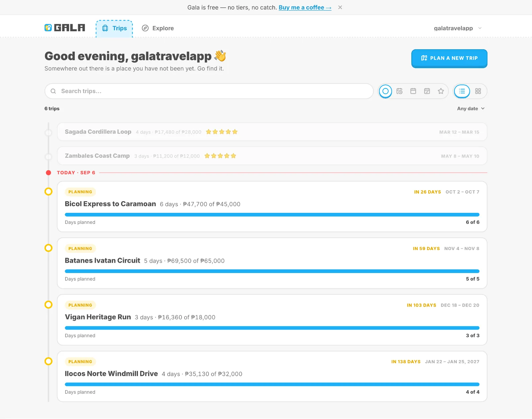
Task: Go to the Explore tab
Action: [x=158, y=28]
